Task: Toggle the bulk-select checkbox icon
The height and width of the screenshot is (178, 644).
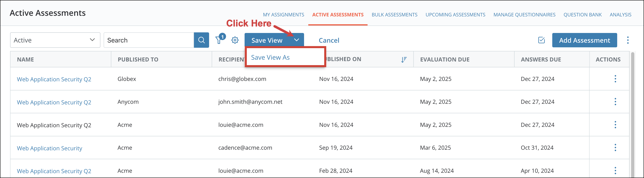Action: click(541, 40)
